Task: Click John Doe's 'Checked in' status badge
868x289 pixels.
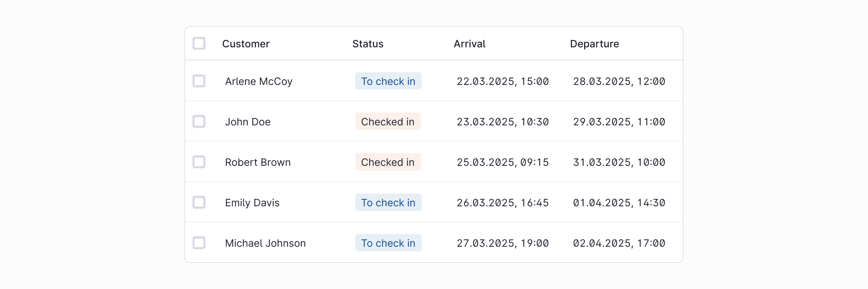Action: 388,121
